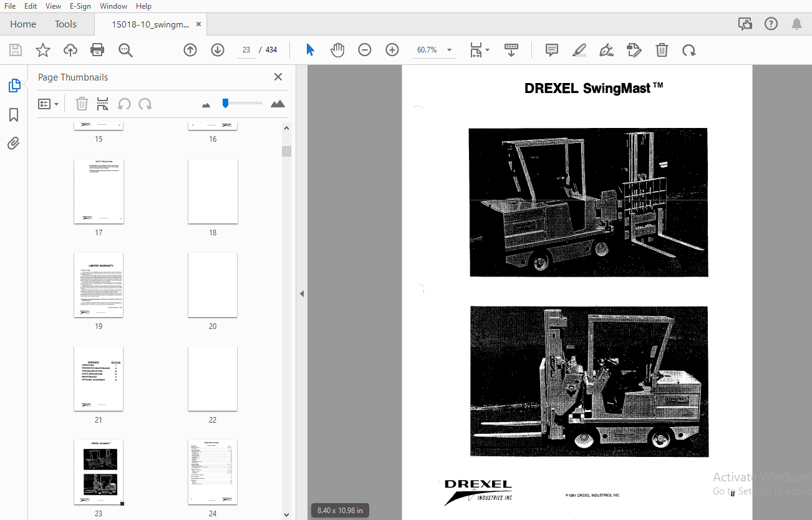Rotate thumbnails counterclockwise
Screen dimensions: 812x520
[124, 104]
